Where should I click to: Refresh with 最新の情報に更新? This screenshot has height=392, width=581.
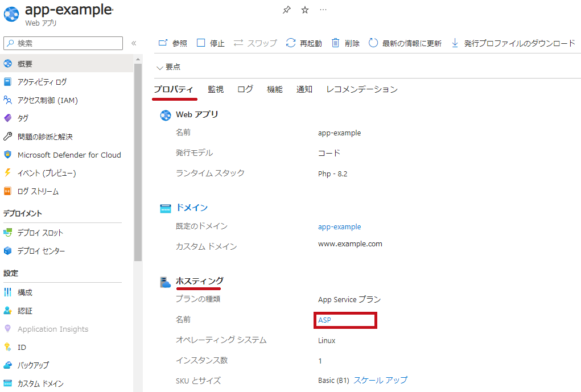click(405, 43)
